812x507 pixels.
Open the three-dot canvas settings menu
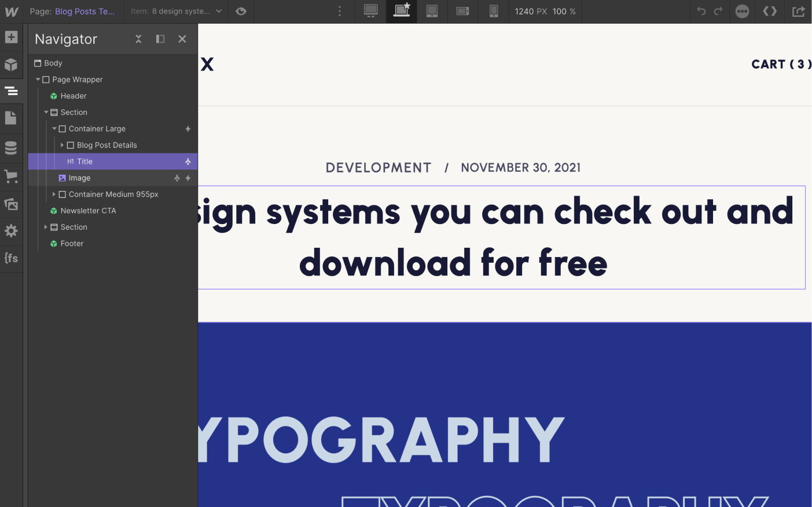tap(340, 11)
